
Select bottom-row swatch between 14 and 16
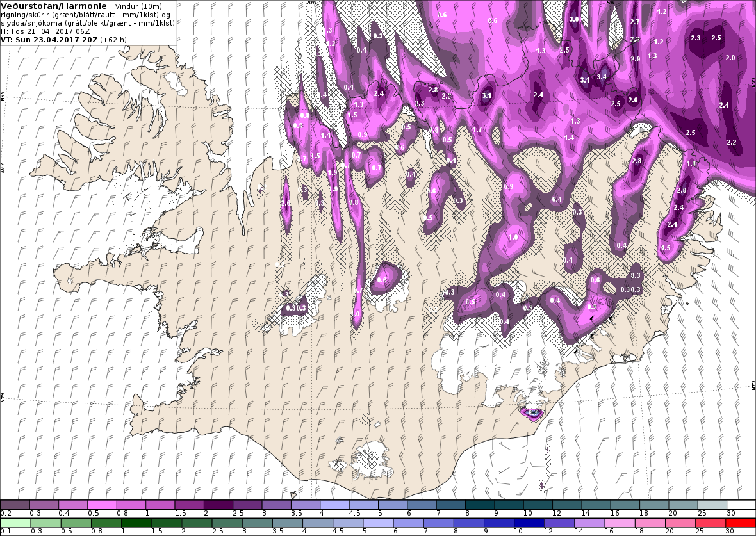tap(589, 523)
